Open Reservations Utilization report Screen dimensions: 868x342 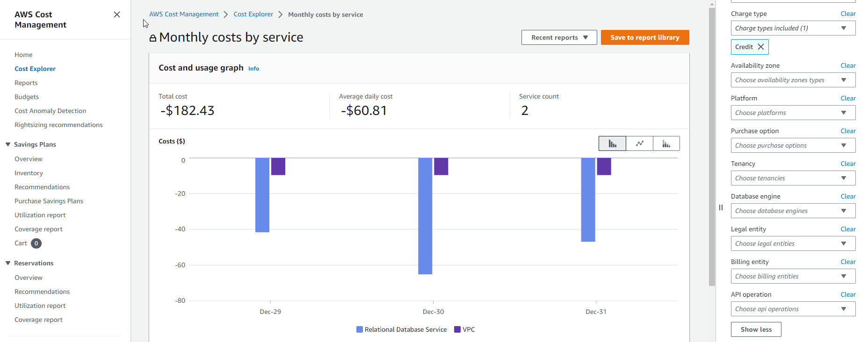[40, 306]
